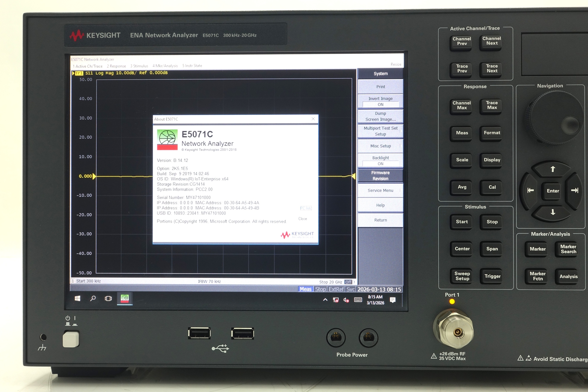The height and width of the screenshot is (392, 588).
Task: Open the 2 Response menu
Action: (x=116, y=66)
